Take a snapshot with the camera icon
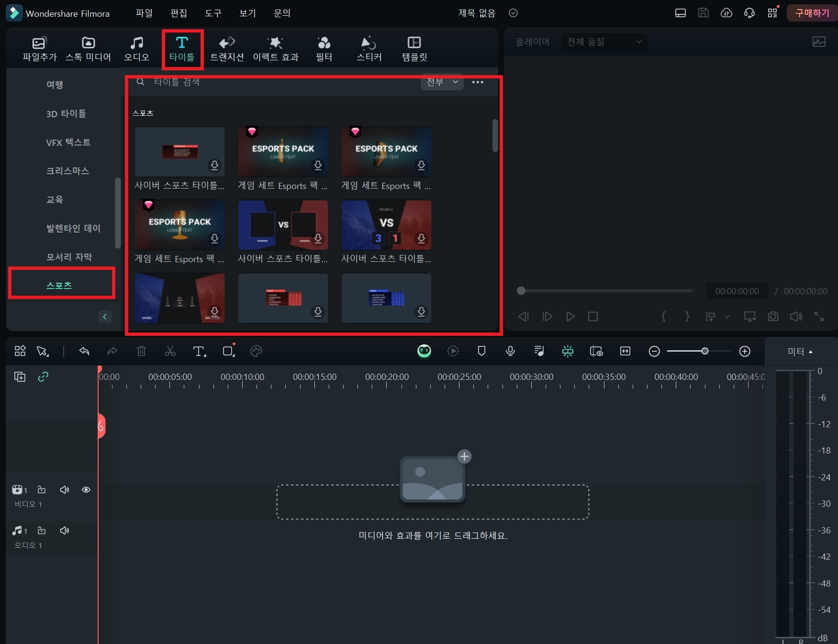Screen dimensions: 838x644 [773, 317]
